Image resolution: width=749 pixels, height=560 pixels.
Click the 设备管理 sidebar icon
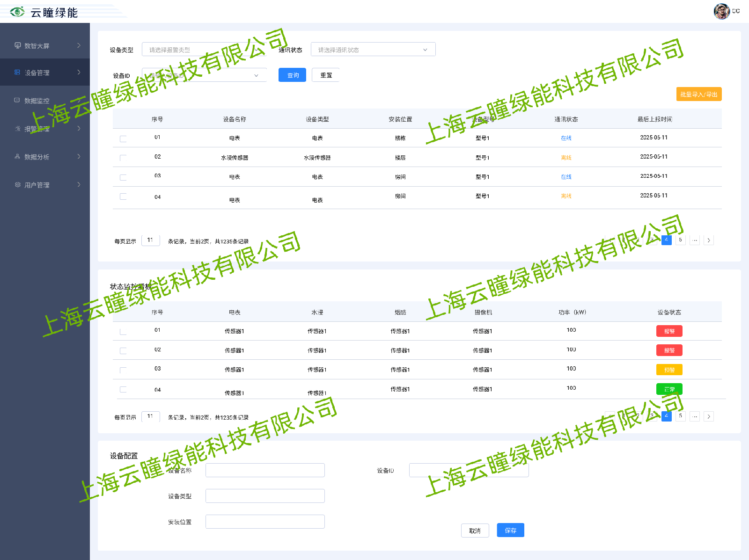[17, 73]
